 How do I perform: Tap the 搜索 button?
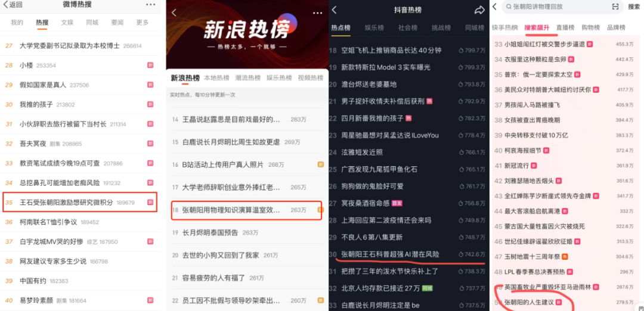(634, 7)
